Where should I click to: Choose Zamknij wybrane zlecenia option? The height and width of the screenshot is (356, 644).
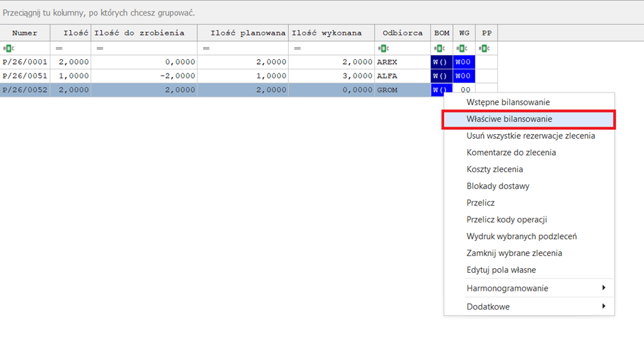coord(514,253)
